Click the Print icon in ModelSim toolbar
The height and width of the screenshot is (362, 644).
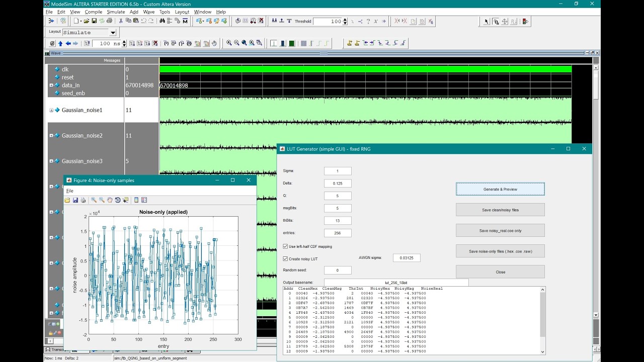(109, 21)
